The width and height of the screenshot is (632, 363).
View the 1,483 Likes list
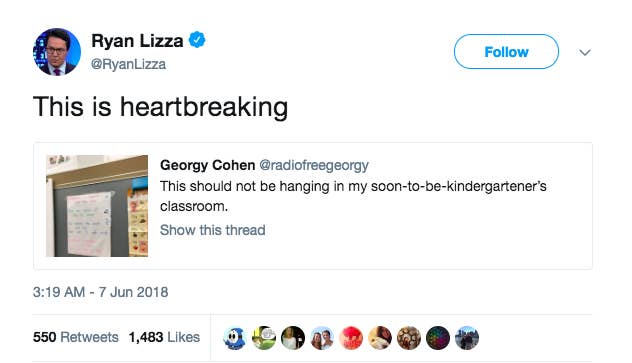164,337
